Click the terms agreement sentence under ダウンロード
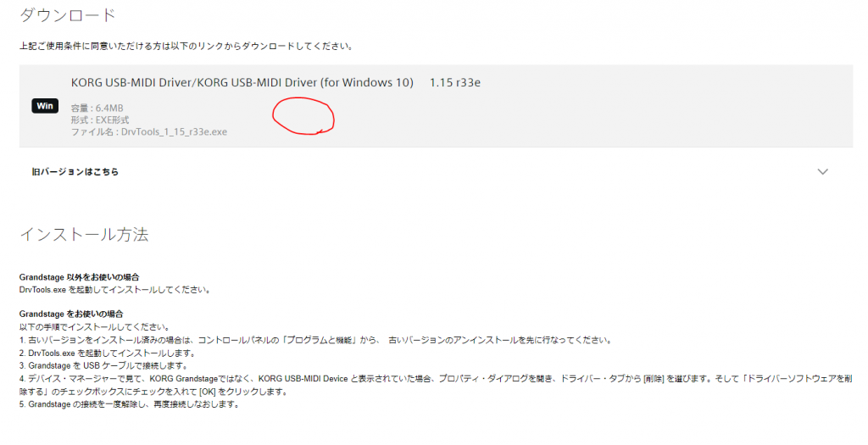Viewport: 868px width, 445px height. [x=186, y=46]
